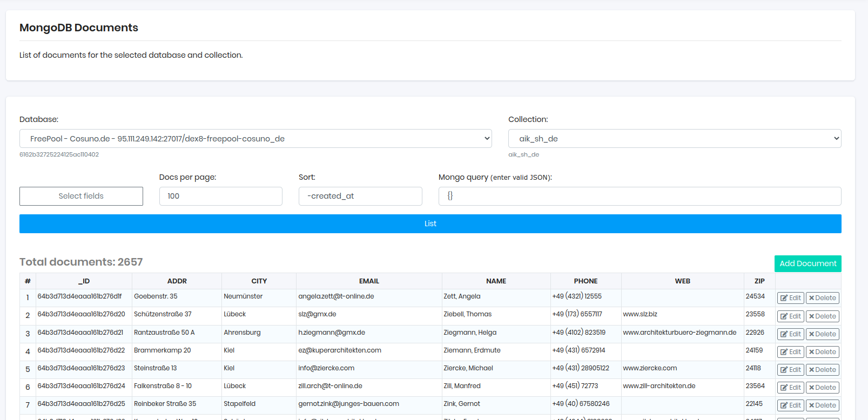This screenshot has width=868, height=420.
Task: Select email slz@gmx.de
Action: [x=317, y=314]
